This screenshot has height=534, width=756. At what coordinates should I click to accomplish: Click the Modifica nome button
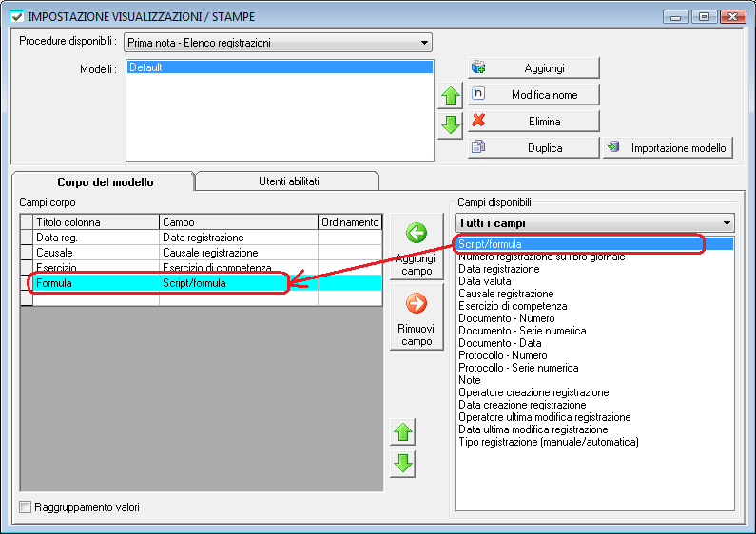533,94
